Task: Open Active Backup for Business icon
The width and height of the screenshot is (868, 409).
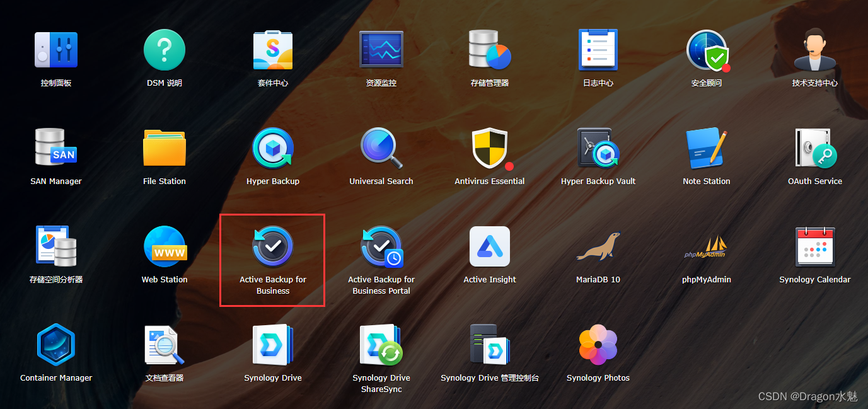Action: pos(273,246)
